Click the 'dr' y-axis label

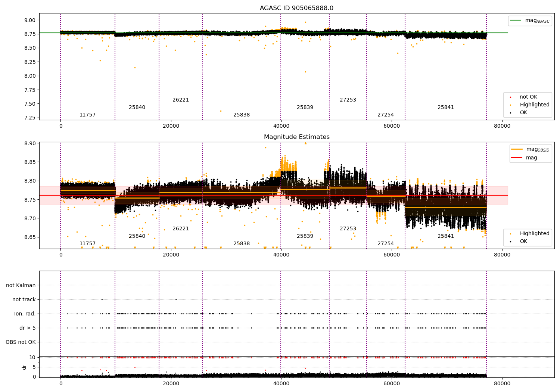pyautogui.click(x=24, y=367)
